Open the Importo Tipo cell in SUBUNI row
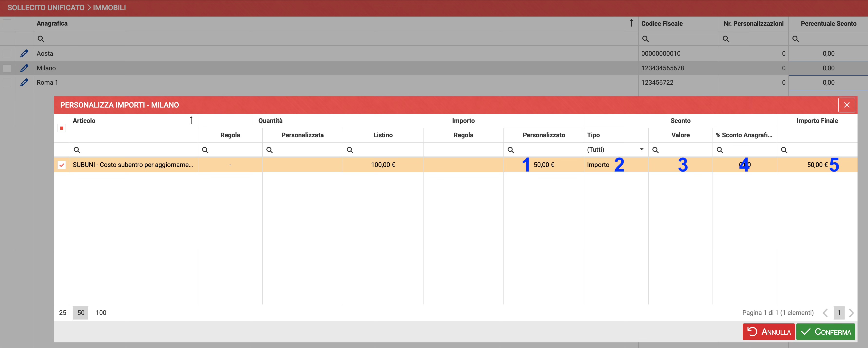This screenshot has height=348, width=868. [598, 165]
